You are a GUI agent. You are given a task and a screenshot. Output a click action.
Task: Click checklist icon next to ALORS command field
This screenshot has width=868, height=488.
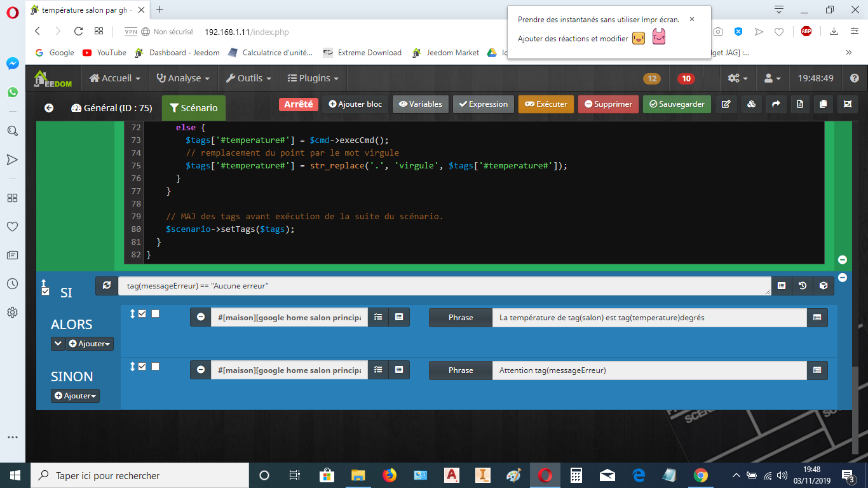pyautogui.click(x=378, y=317)
